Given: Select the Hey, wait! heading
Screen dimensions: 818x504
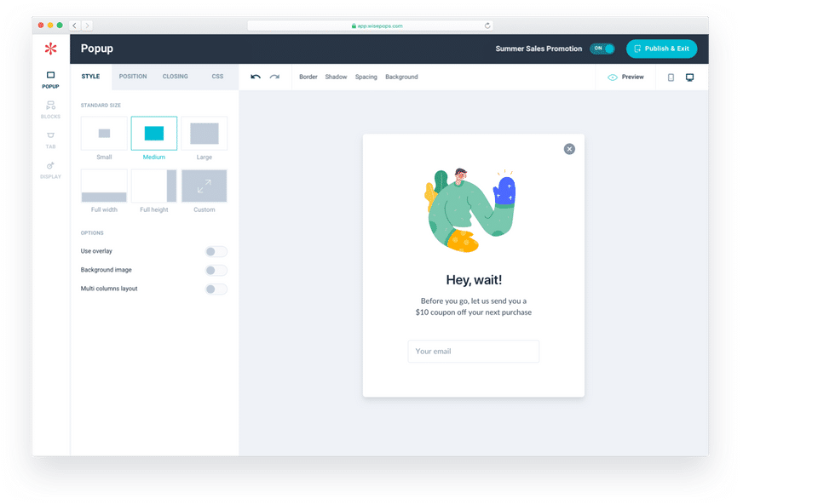Looking at the screenshot, I should coord(474,280).
